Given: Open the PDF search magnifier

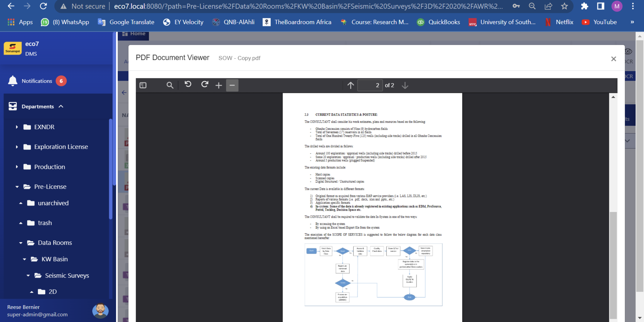Looking at the screenshot, I should coord(170,85).
